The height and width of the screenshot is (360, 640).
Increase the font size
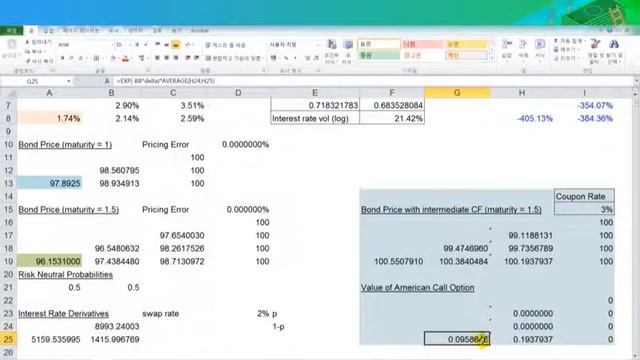[x=137, y=44]
